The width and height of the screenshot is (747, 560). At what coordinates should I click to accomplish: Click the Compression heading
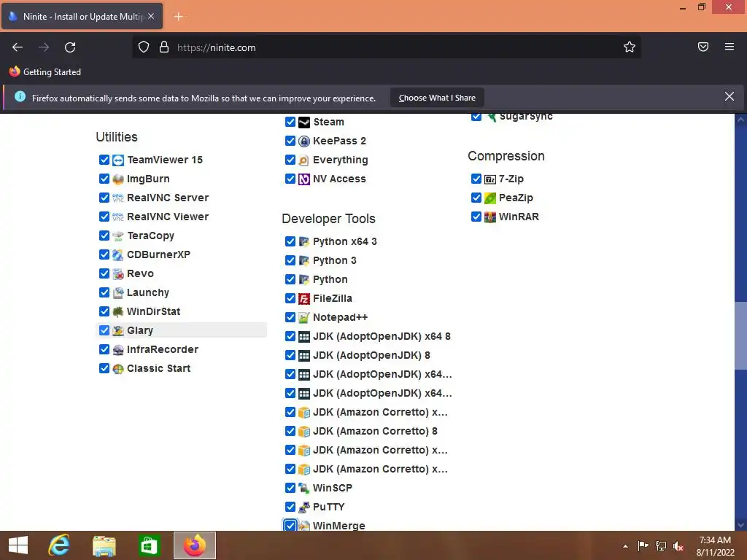(506, 156)
